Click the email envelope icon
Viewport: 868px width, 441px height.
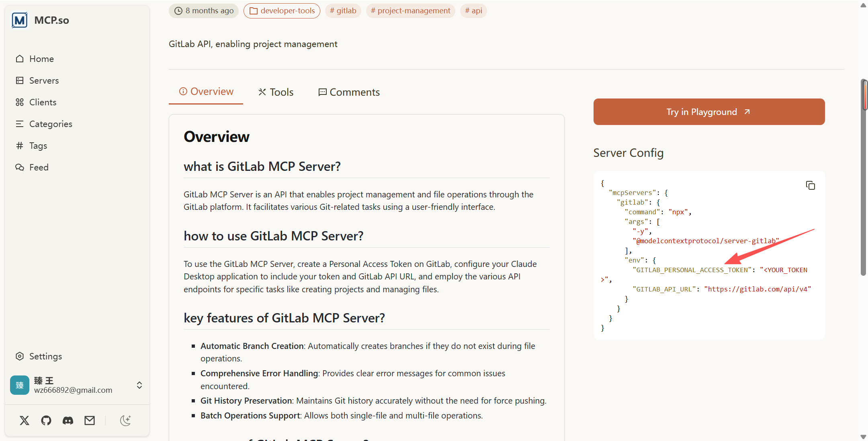click(90, 420)
